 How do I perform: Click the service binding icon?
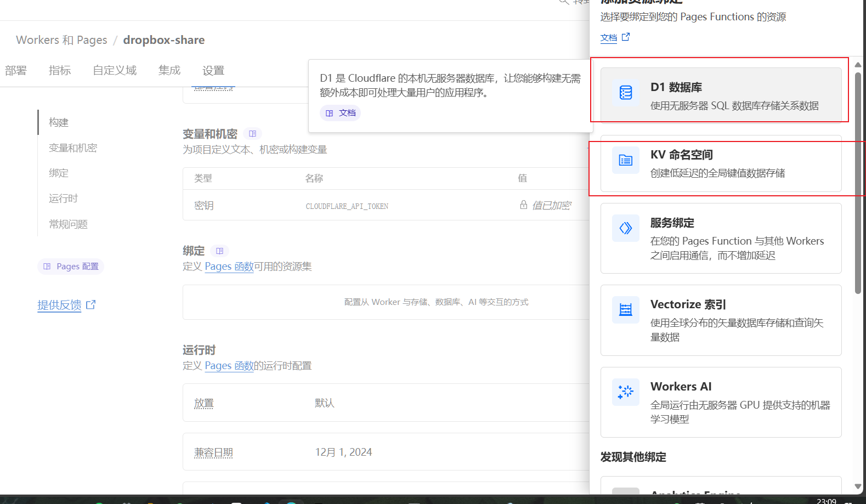coord(625,228)
